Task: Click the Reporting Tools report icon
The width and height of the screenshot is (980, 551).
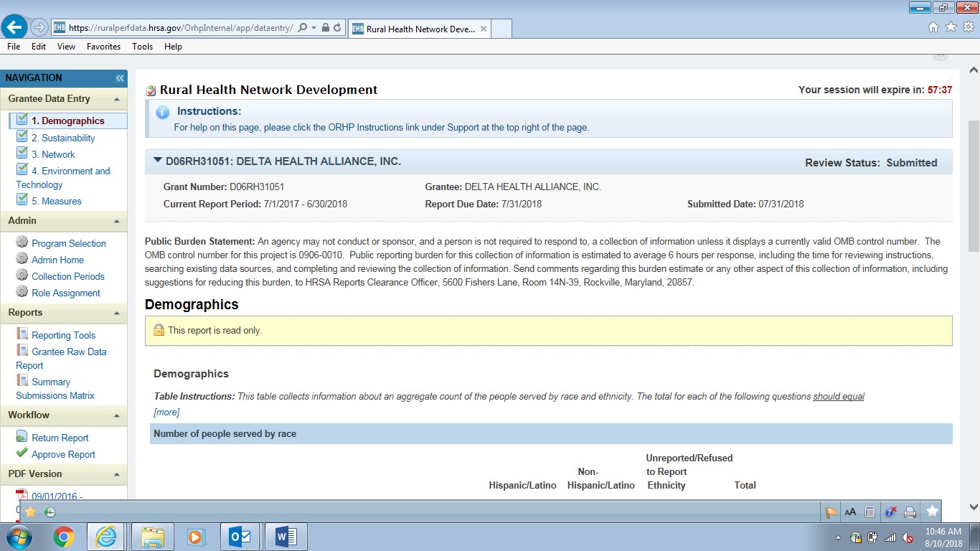Action: click(22, 334)
